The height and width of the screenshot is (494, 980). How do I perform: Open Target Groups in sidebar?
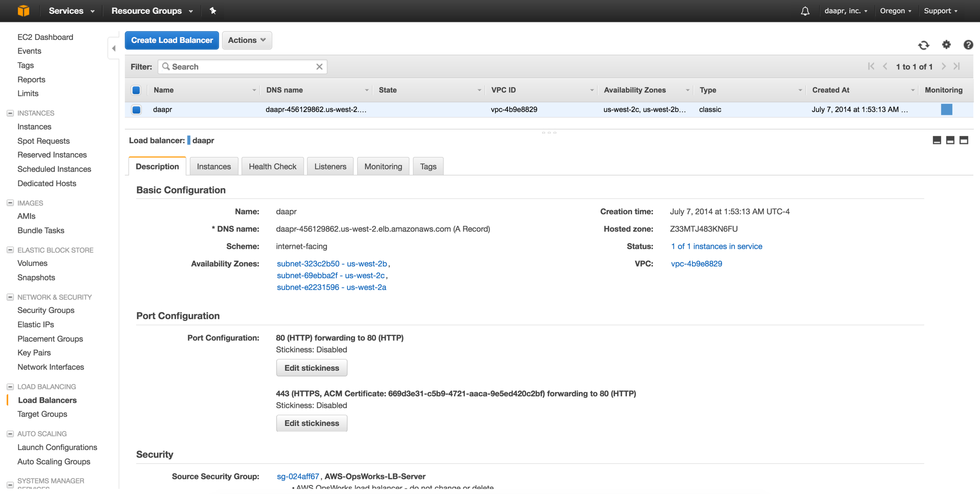[x=42, y=414]
